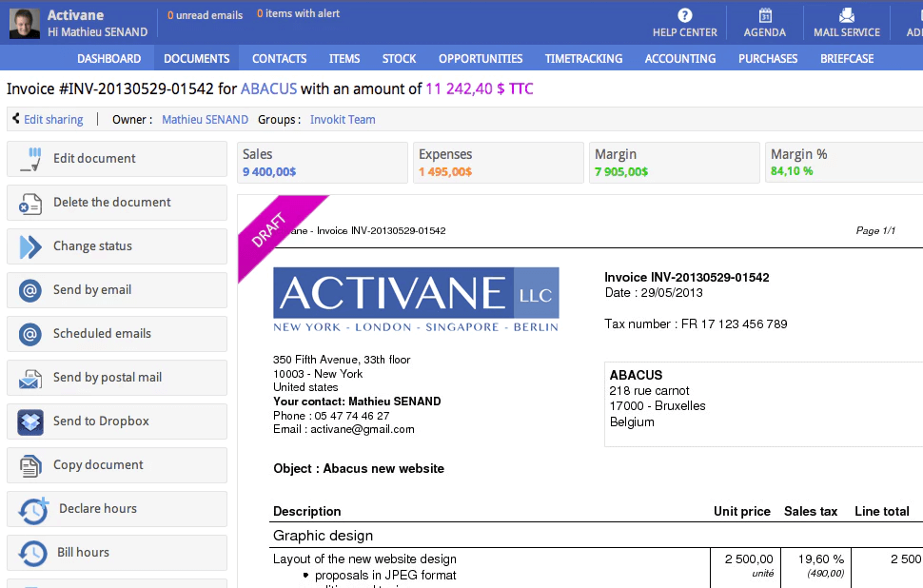Go to the Accounting tab
This screenshot has height=588, width=923.
tap(680, 58)
